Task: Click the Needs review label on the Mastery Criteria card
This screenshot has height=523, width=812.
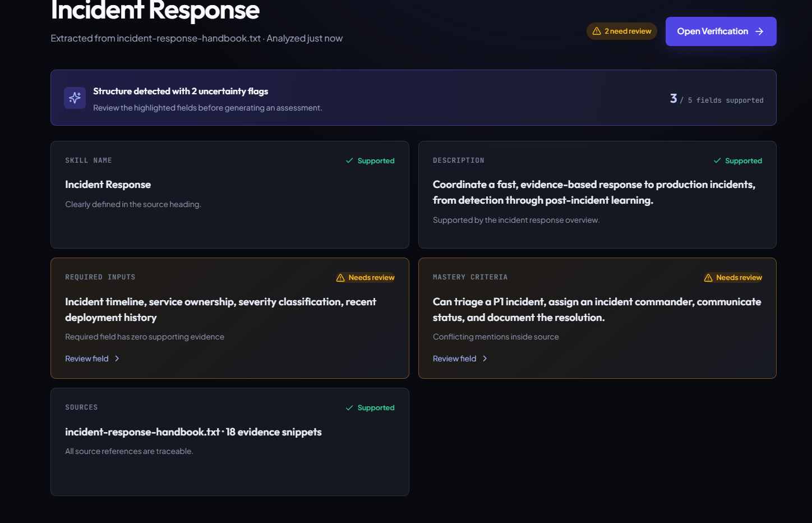Action: (x=739, y=278)
